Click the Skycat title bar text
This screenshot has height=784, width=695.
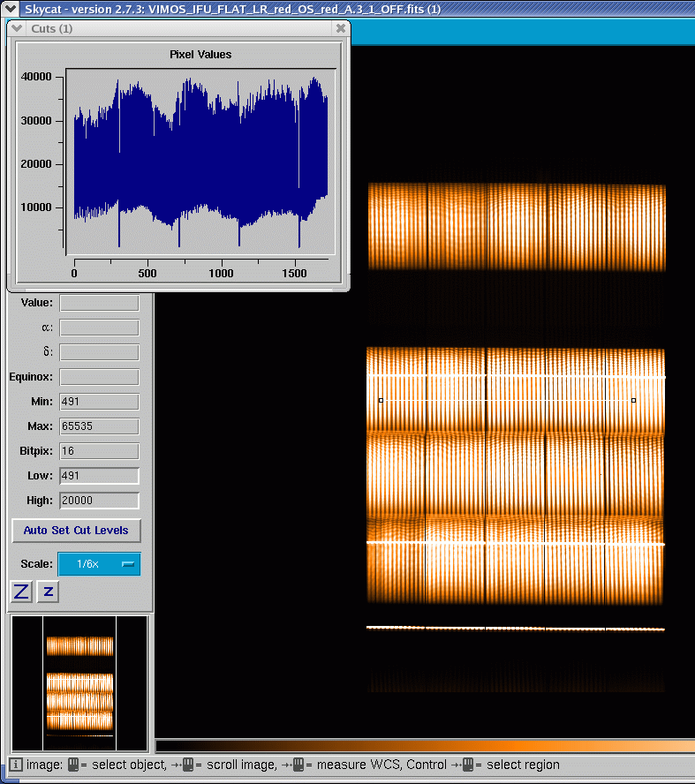click(x=233, y=9)
